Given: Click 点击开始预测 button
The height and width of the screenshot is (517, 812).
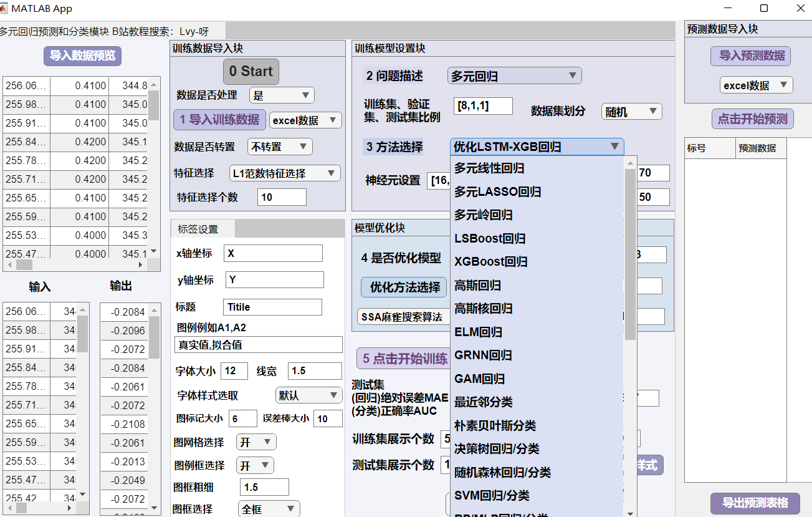Looking at the screenshot, I should pos(752,118).
